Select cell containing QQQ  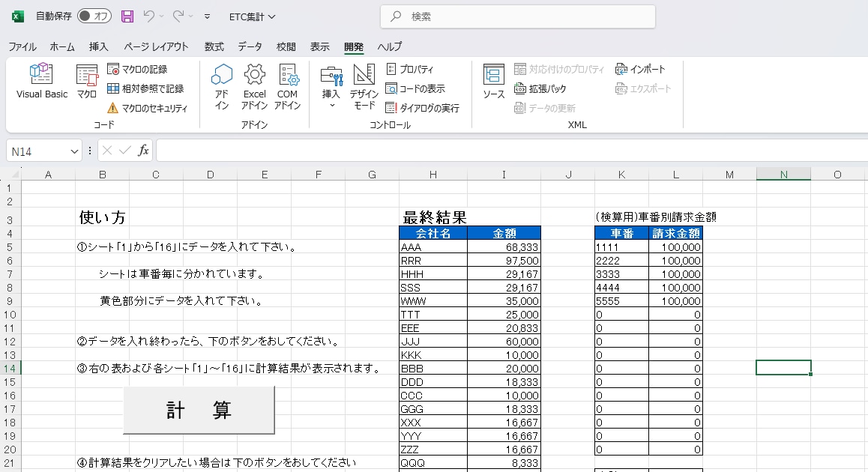pyautogui.click(x=433, y=462)
